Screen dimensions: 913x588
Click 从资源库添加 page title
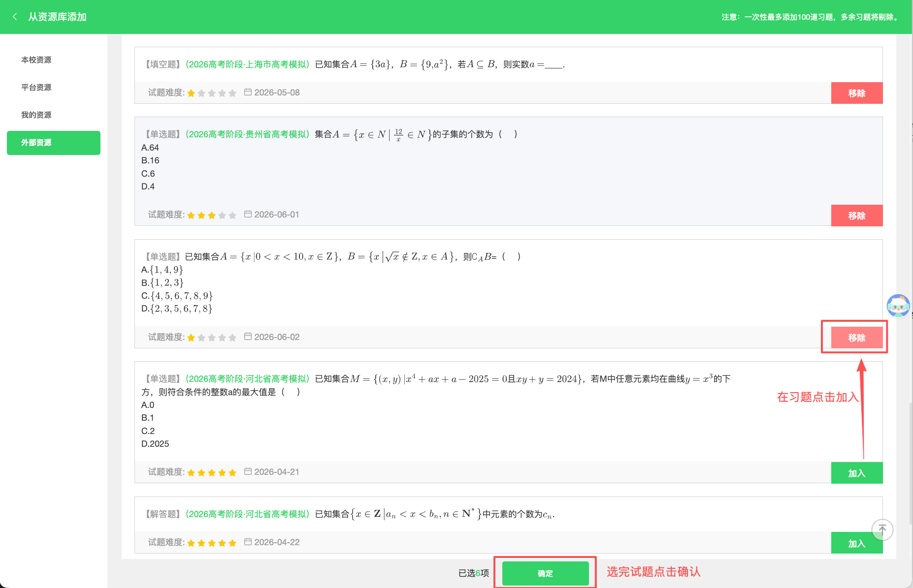[57, 17]
